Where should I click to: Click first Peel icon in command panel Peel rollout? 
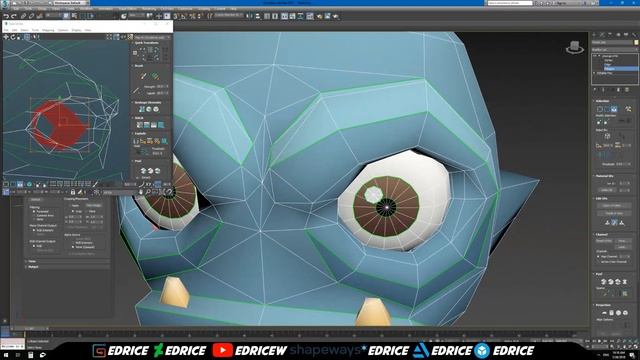click(603, 281)
